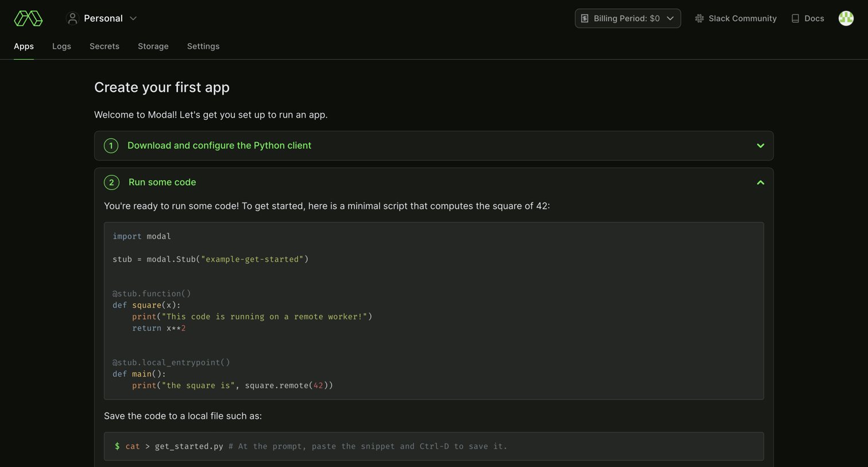Click the 'This code is running on a remote worker!' string
This screenshot has height=467, width=868.
[x=265, y=317]
